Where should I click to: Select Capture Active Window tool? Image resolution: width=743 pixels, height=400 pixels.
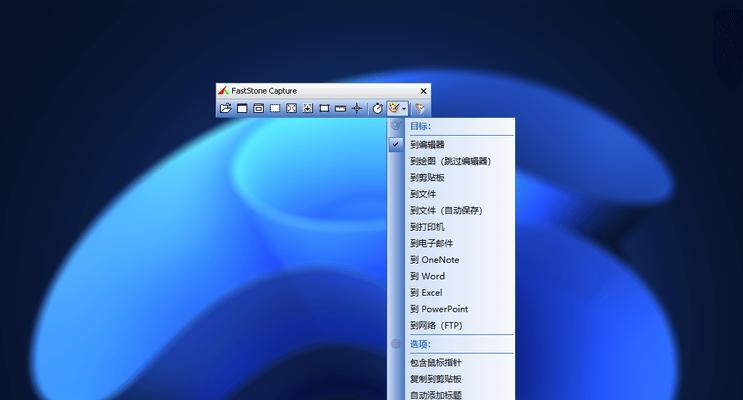click(x=242, y=109)
